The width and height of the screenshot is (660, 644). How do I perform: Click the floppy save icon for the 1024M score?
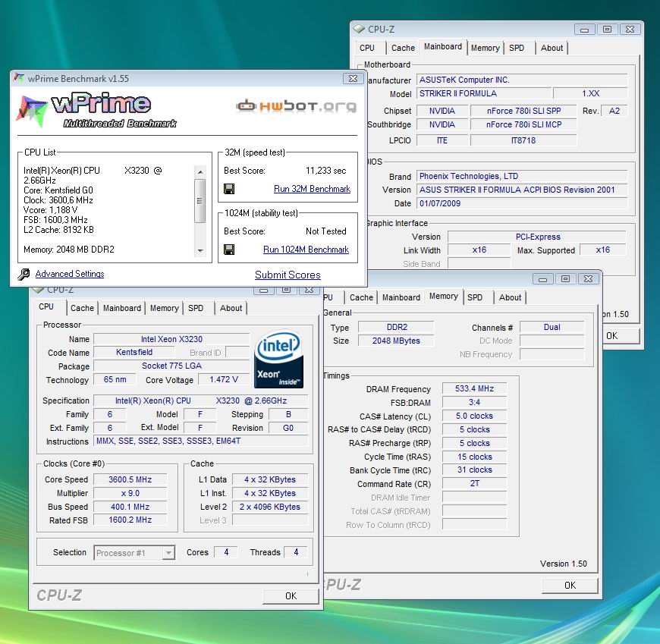click(229, 250)
